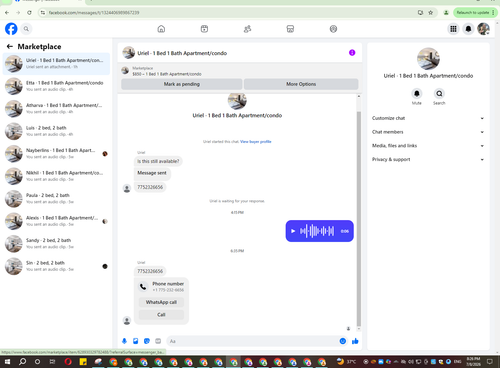Open Sticky Notes from the taskbar
The width and height of the screenshot is (500, 368).
(x=83, y=362)
